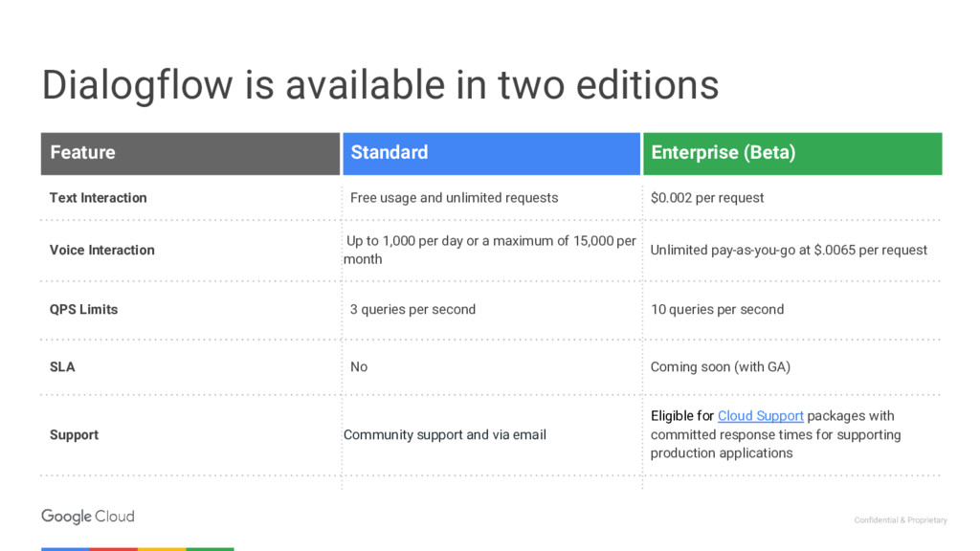The height and width of the screenshot is (551, 980).
Task: Click 'Coming soon (with GA)' cell
Action: click(720, 366)
